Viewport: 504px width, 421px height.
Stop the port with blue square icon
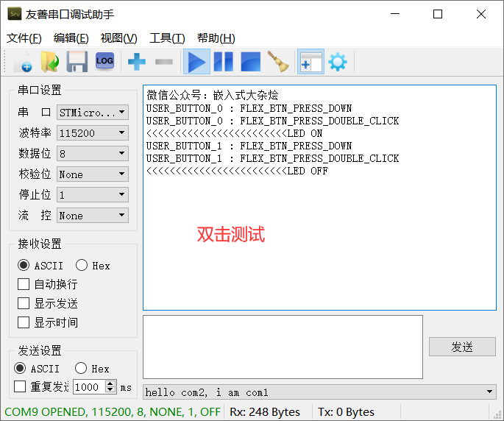(x=250, y=61)
